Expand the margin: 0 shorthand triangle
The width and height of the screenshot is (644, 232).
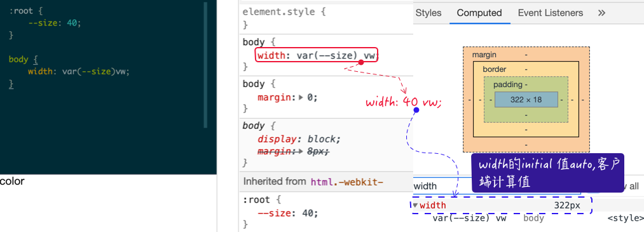(301, 98)
